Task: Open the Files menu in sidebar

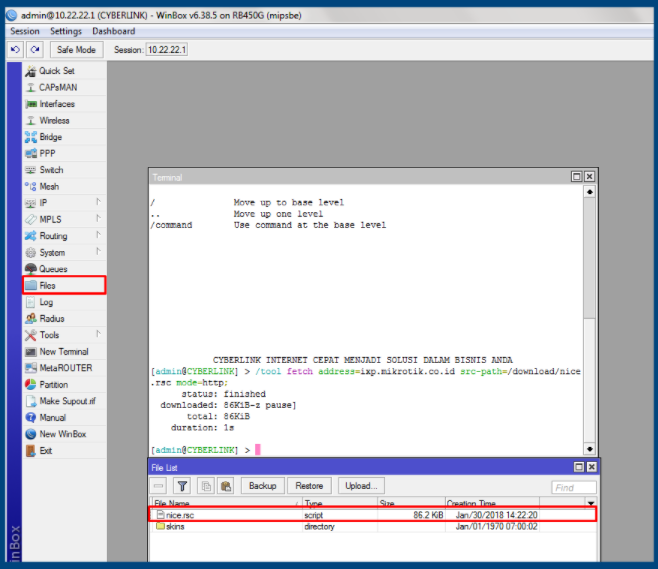Action: pyautogui.click(x=64, y=285)
